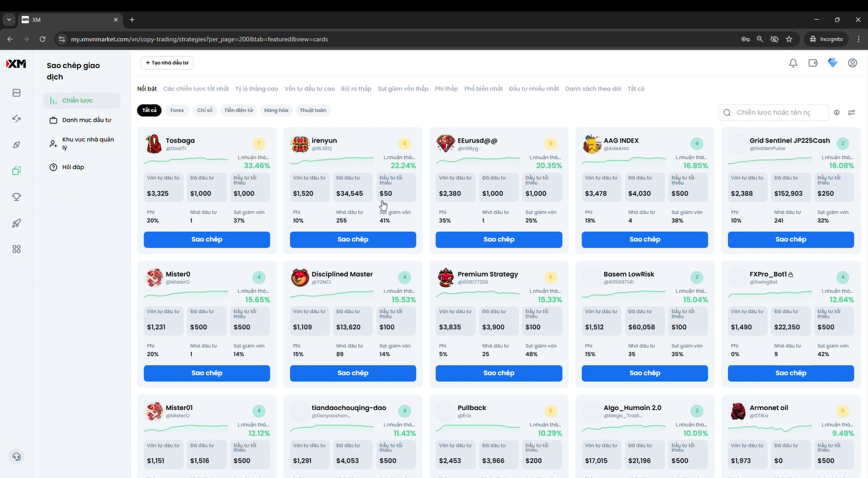868x478 pixels.
Task: Click the Tosbaga strategy avatar
Action: pyautogui.click(x=153, y=144)
